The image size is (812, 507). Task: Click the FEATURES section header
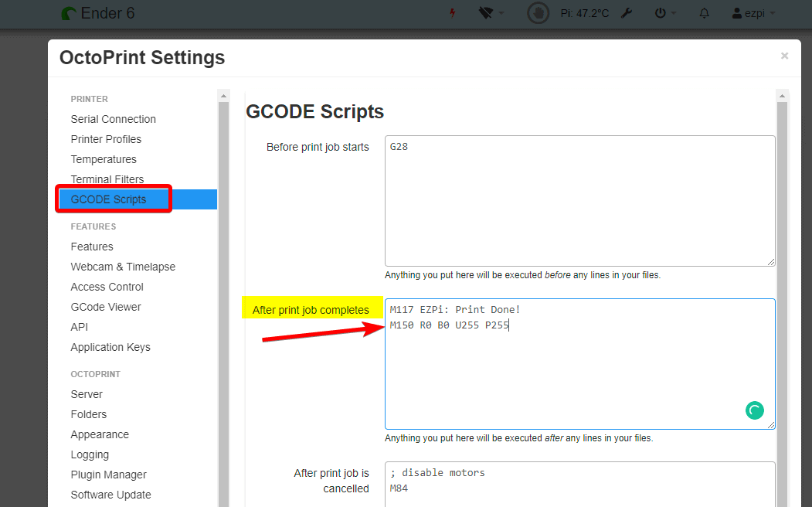point(93,226)
